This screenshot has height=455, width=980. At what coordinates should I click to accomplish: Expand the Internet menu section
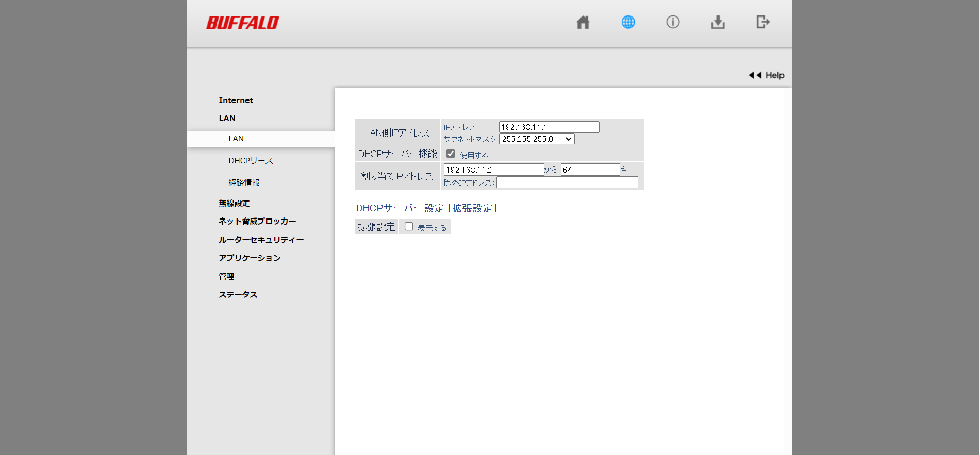point(236,100)
